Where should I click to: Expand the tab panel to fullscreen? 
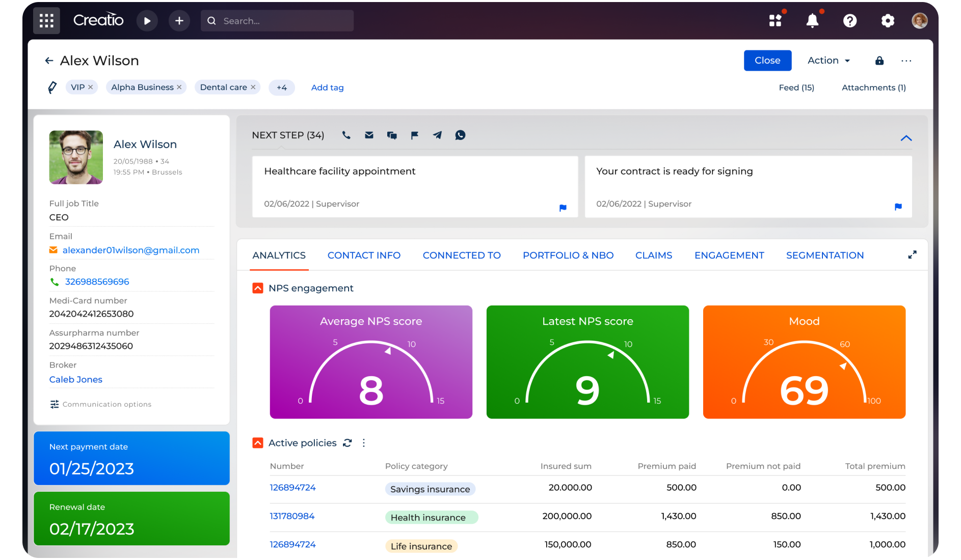pos(912,255)
